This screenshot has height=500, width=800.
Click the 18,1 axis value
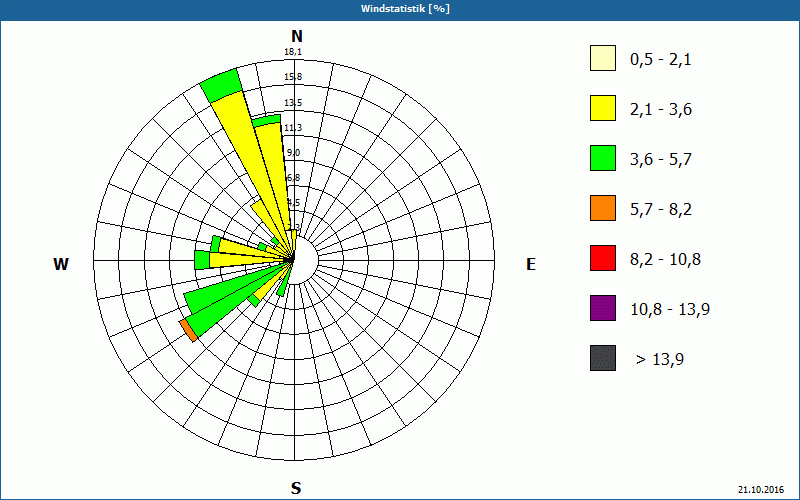(293, 52)
